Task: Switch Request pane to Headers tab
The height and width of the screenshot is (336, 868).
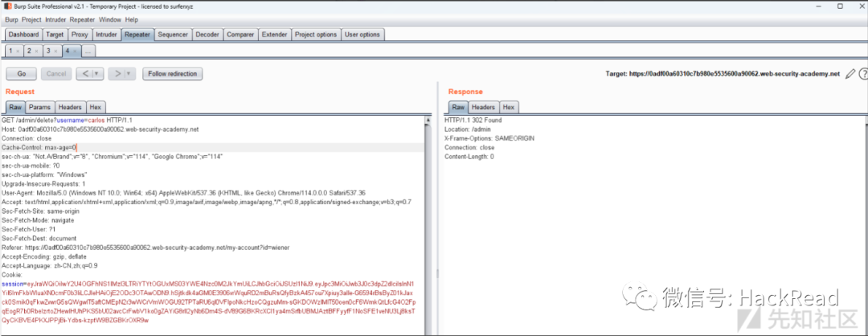Action: click(x=70, y=107)
